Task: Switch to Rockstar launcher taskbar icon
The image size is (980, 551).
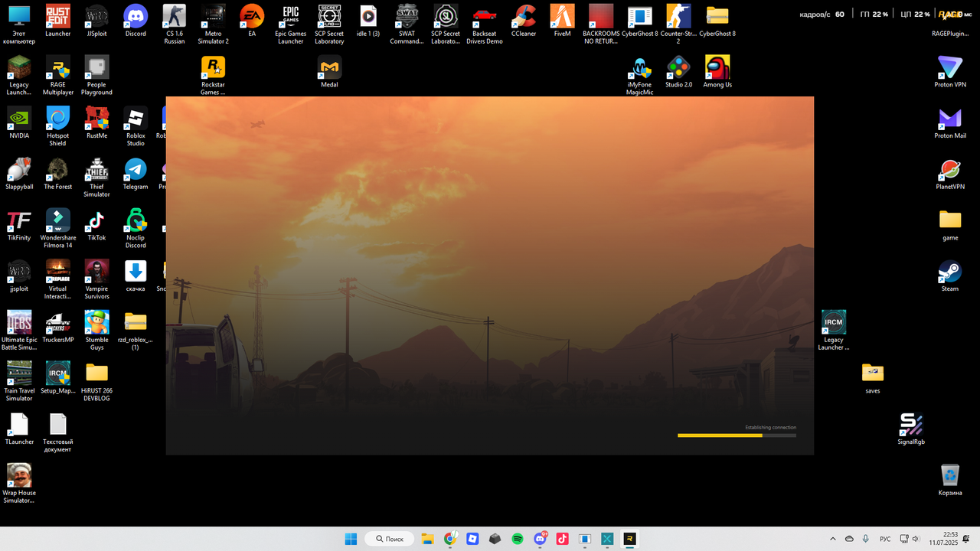Action: click(x=629, y=539)
